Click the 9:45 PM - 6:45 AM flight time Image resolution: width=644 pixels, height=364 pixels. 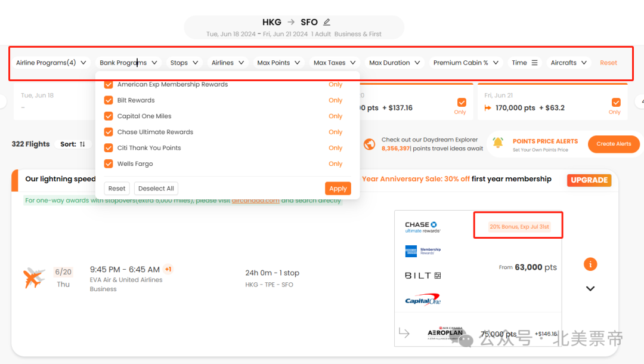[x=125, y=270]
